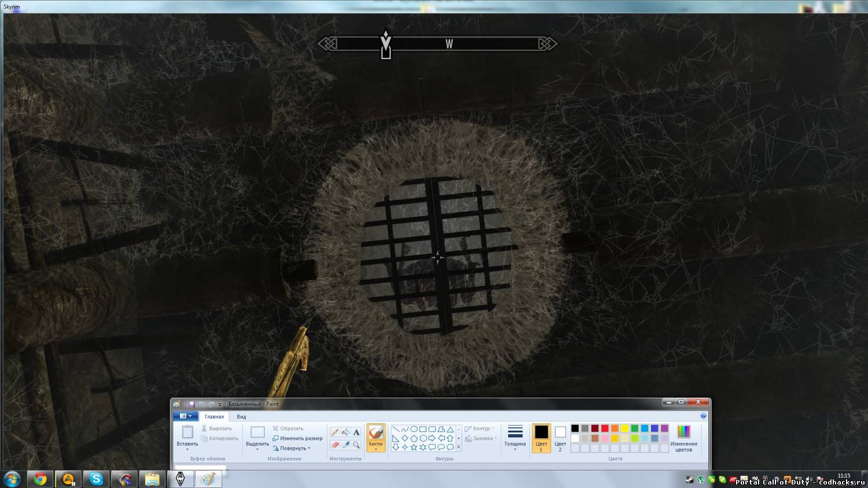The height and width of the screenshot is (488, 868).
Task: Open the Windows Start menu
Action: (x=12, y=479)
